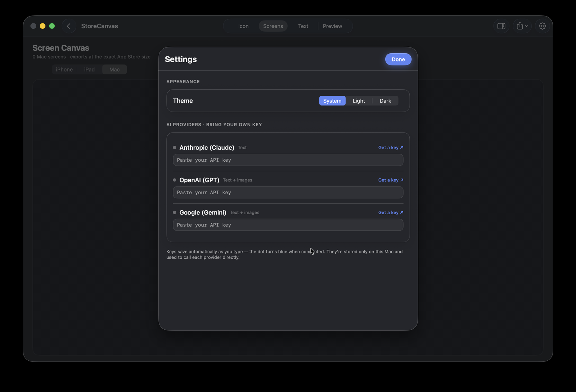Choose the Dark theme option
Viewport: 576px width, 392px height.
click(385, 101)
